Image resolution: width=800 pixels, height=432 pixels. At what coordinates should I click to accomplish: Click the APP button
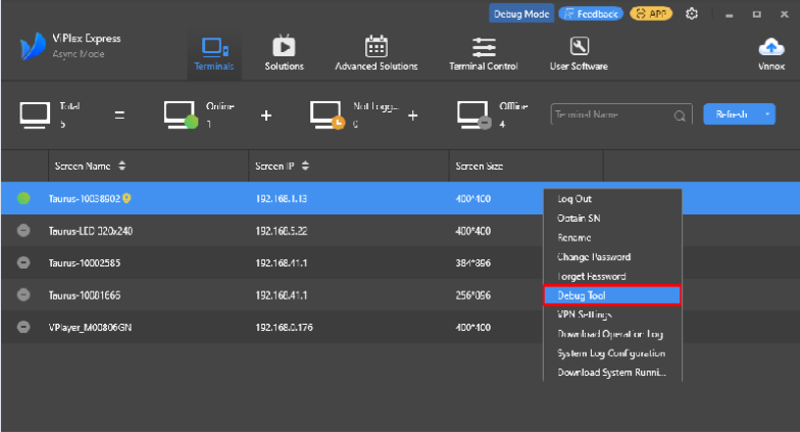[x=651, y=14]
